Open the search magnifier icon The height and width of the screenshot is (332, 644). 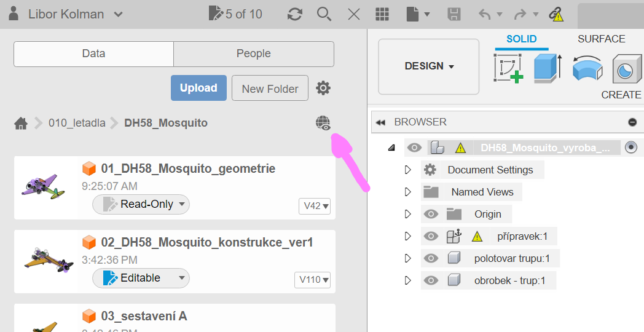point(324,14)
